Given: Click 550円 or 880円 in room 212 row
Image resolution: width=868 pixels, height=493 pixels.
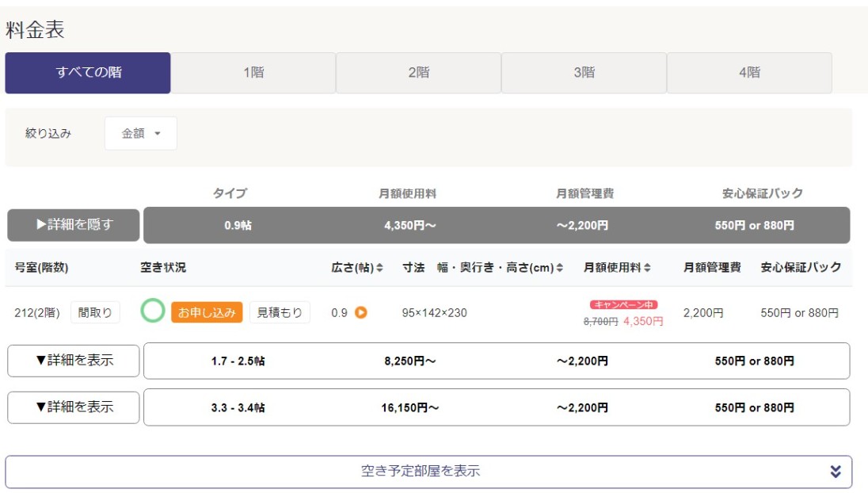Looking at the screenshot, I should click(799, 313).
